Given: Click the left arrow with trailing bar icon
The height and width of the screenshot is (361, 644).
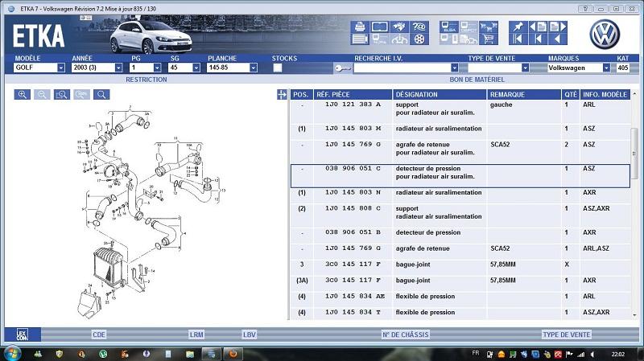Looking at the screenshot, I should coord(538,39).
